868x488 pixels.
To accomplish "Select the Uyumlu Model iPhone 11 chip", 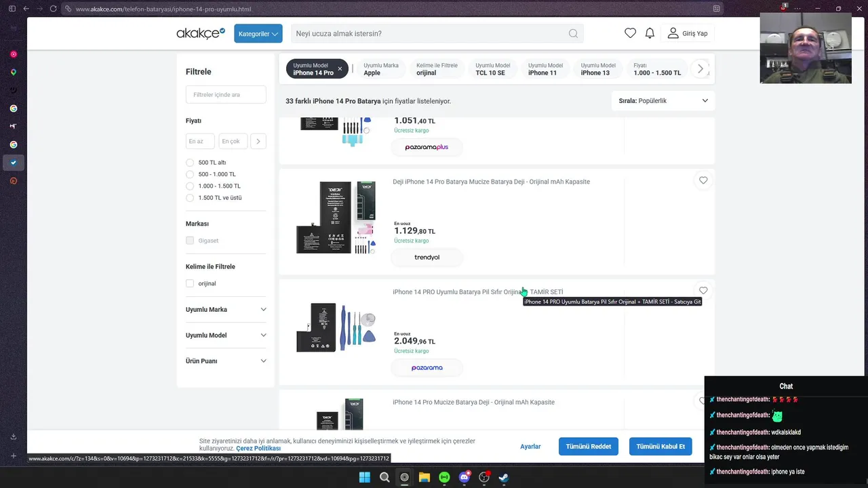I will (545, 69).
